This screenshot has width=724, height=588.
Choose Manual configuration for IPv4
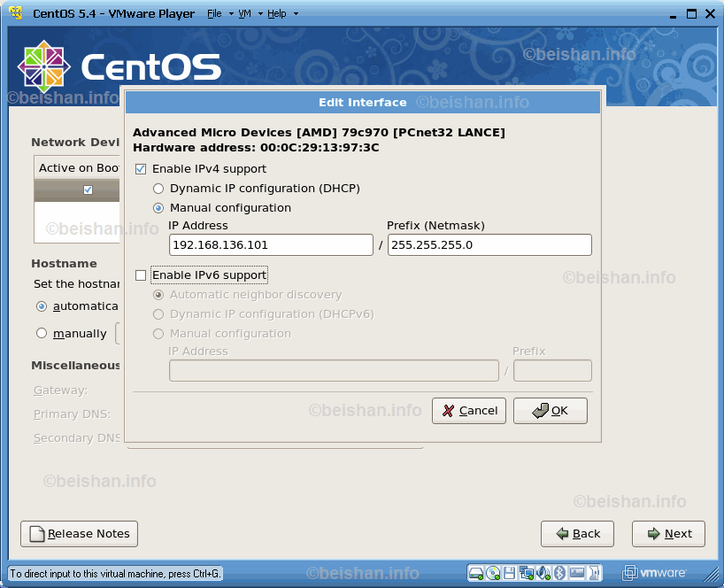(158, 208)
